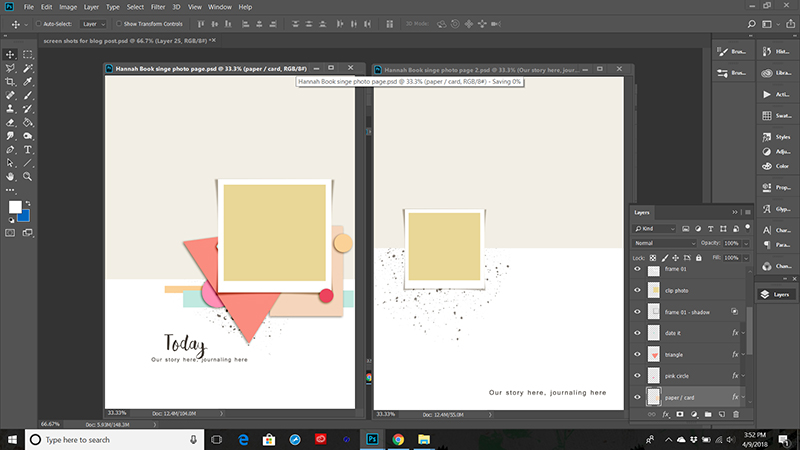Open the Normal blend mode dropdown
Image resolution: width=800 pixels, height=450 pixels.
pos(664,243)
